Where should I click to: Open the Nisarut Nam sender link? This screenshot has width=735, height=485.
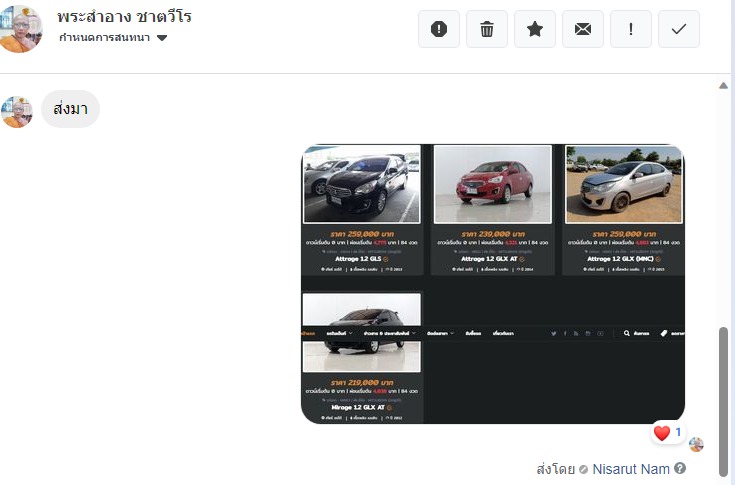point(631,469)
